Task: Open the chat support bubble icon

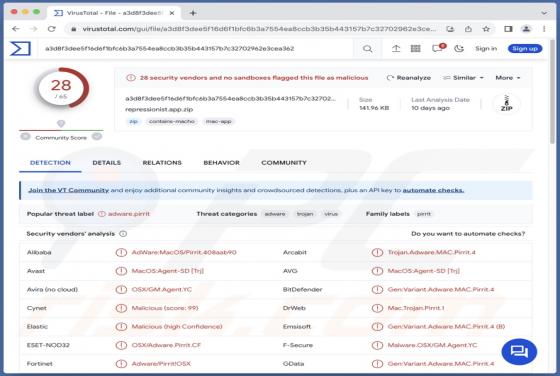Action: pos(519,352)
